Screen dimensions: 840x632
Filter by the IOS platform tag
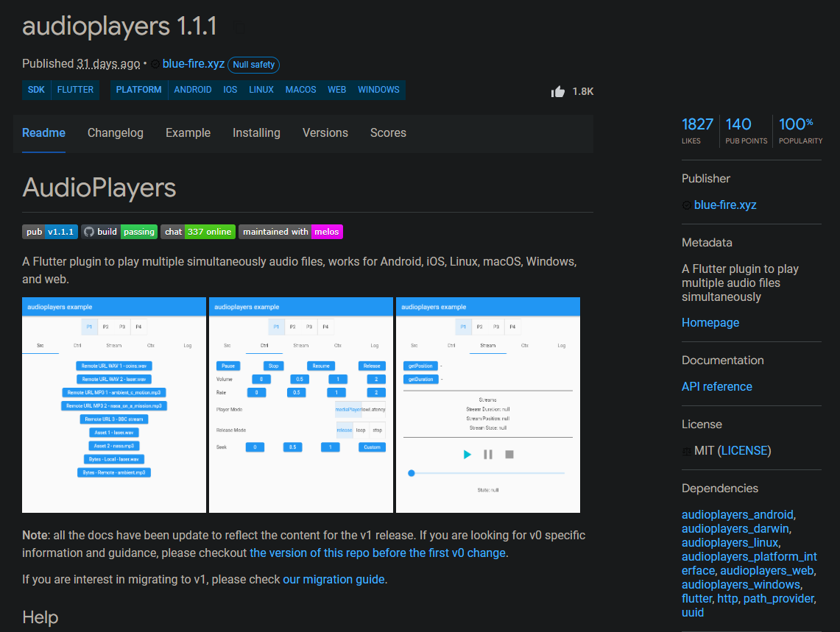tap(230, 90)
